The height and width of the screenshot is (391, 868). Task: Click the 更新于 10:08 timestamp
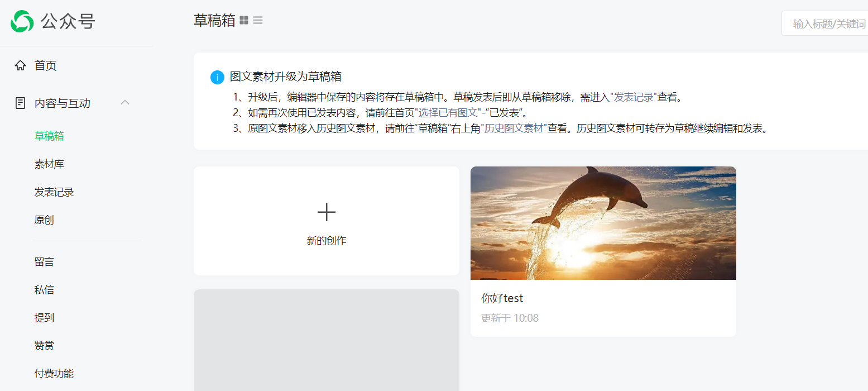[510, 318]
